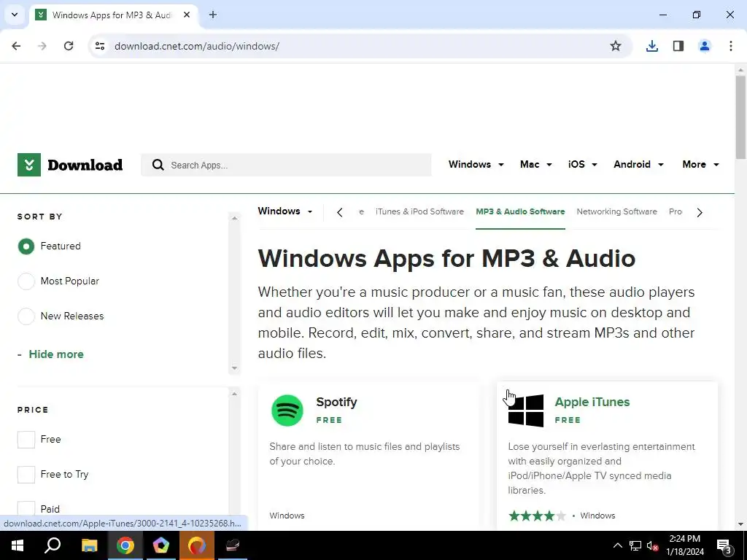Go back with the browser back arrow
This screenshot has width=747, height=560.
pos(16,46)
